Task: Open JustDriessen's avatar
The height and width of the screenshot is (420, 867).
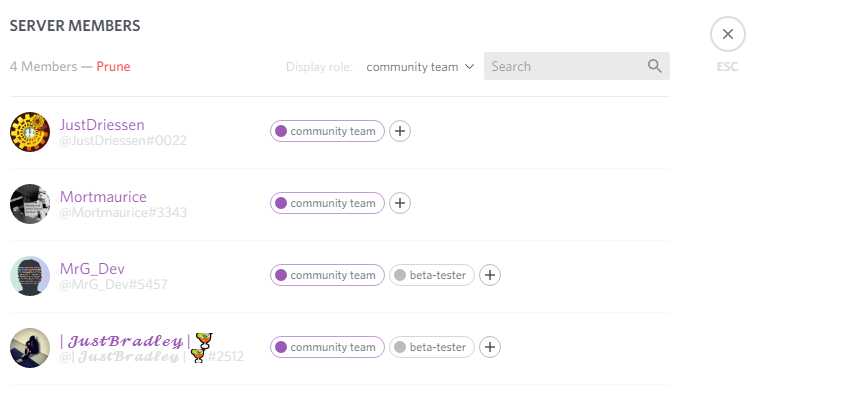Action: coord(30,132)
